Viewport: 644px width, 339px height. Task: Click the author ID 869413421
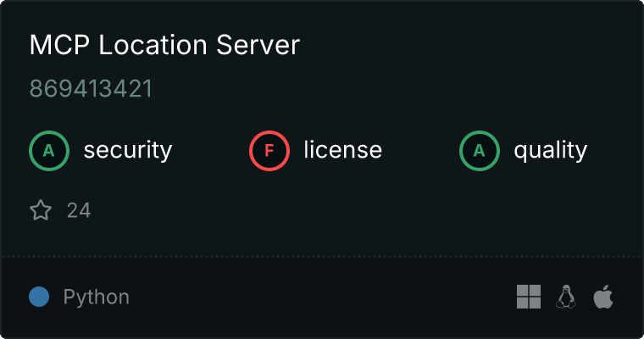91,89
